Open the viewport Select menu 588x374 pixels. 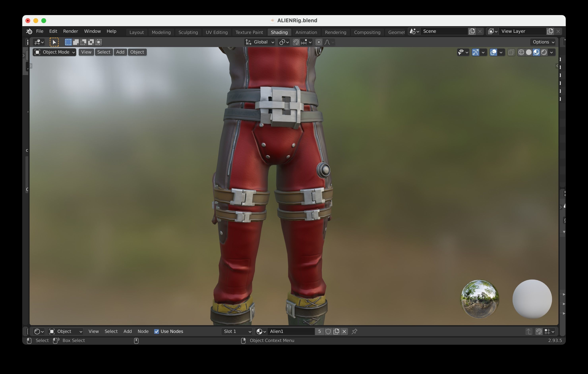click(104, 52)
